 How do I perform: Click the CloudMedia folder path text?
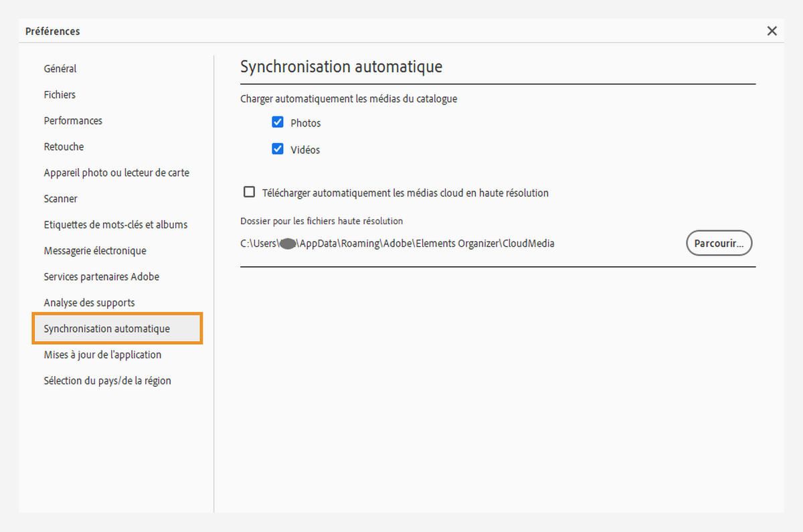[x=397, y=244]
